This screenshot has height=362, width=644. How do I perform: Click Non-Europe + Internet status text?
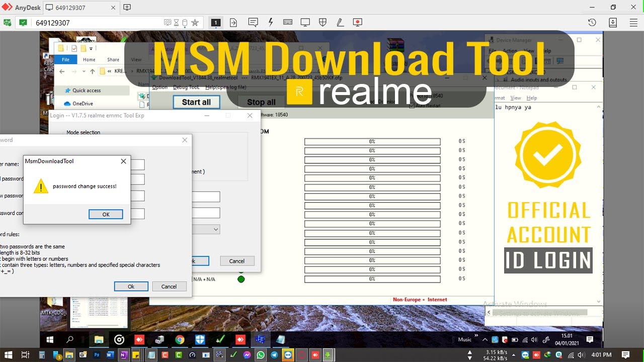point(420,300)
